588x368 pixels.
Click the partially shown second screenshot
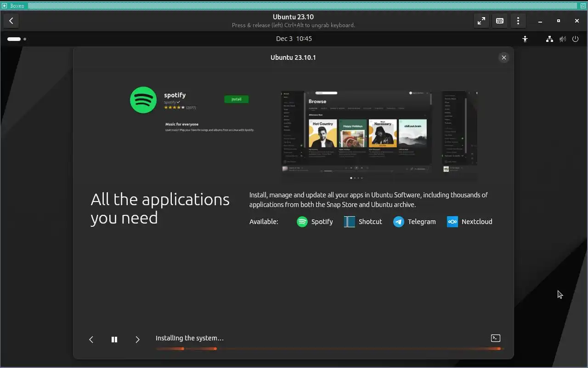coord(460,132)
